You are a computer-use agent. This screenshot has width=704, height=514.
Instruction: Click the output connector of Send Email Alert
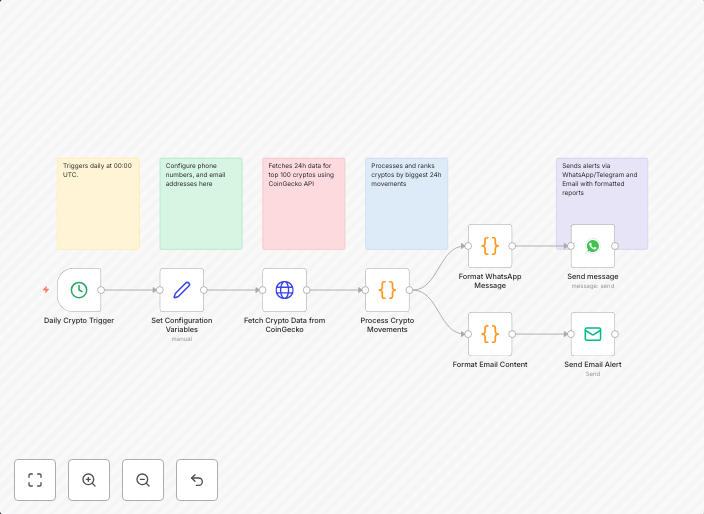click(615, 334)
